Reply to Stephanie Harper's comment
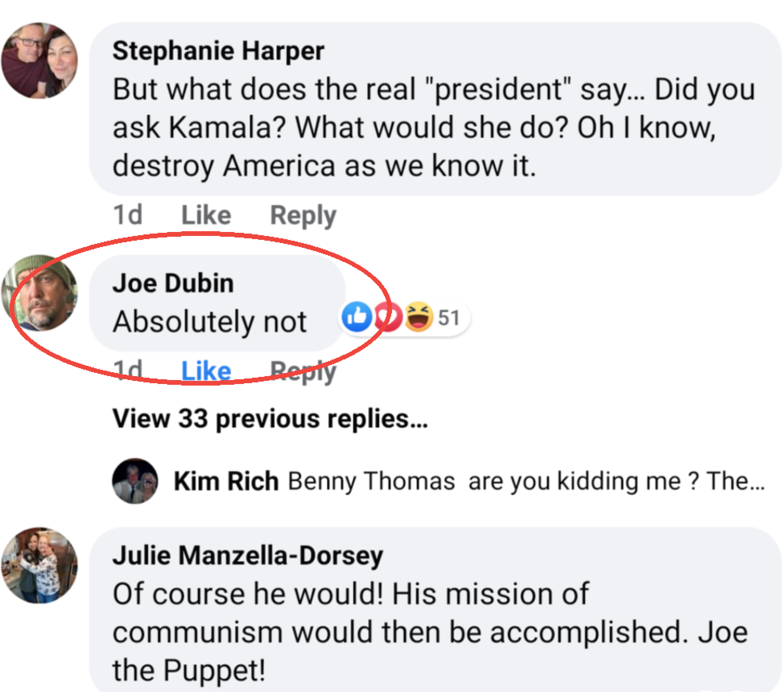The image size is (784, 692). pyautogui.click(x=303, y=216)
